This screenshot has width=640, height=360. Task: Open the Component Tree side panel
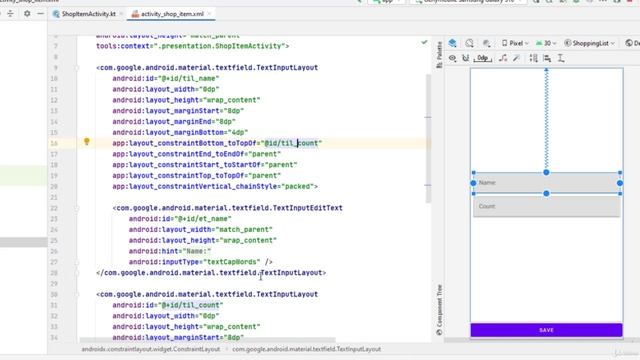pos(439,310)
